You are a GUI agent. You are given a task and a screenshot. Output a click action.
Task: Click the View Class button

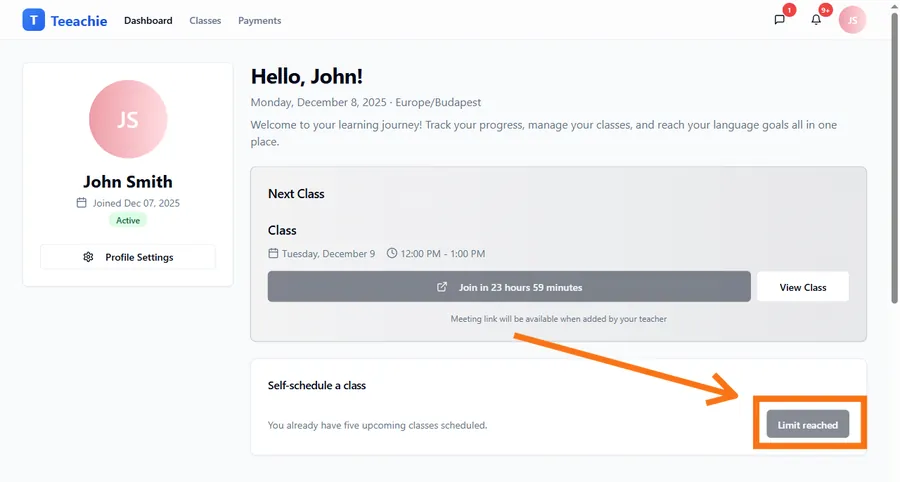802,287
